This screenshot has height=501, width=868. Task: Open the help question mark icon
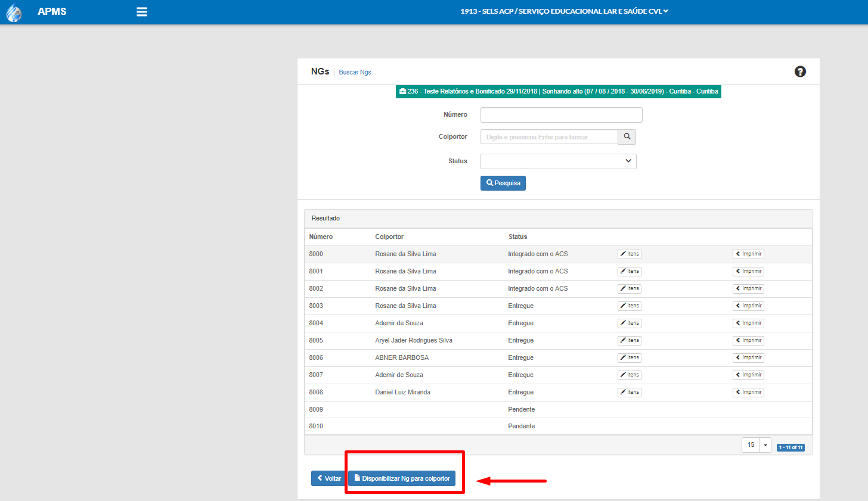[x=800, y=71]
